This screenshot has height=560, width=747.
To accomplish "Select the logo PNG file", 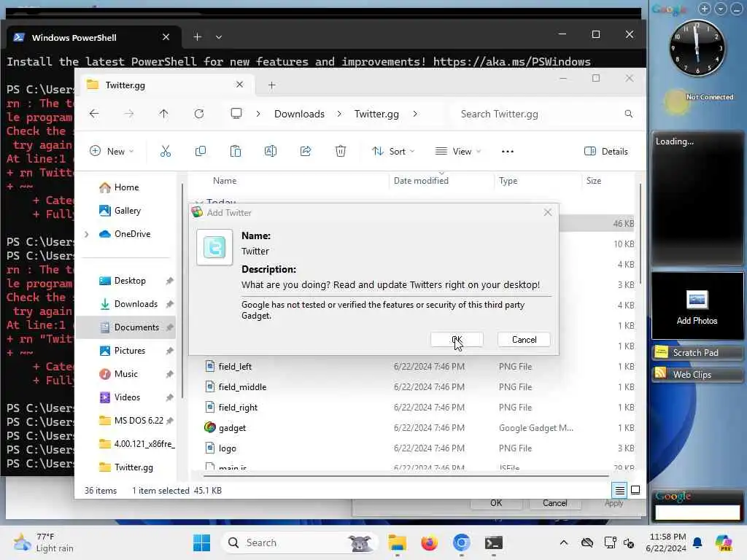I will click(228, 448).
